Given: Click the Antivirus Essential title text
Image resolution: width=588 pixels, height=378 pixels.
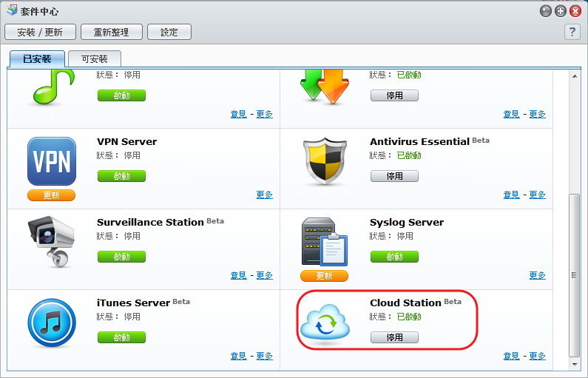Looking at the screenshot, I should click(419, 142).
